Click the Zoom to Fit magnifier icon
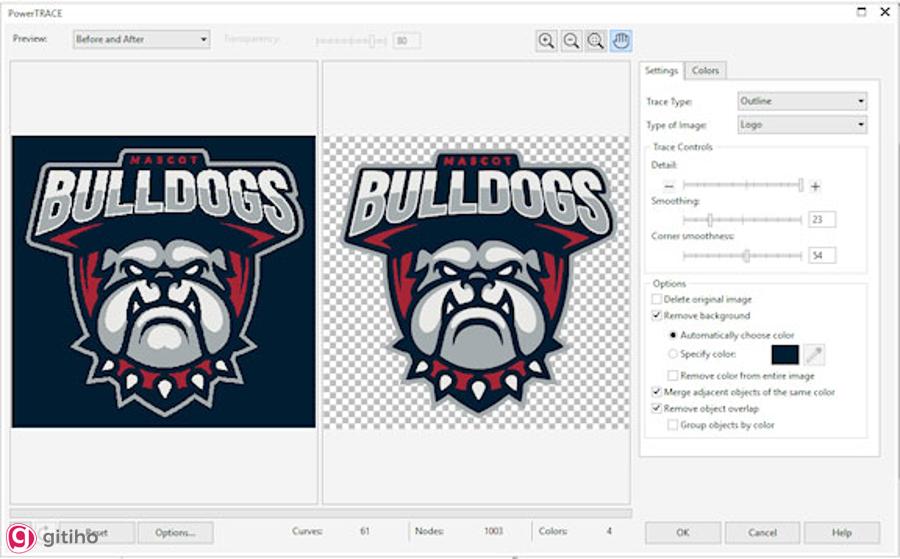The width and height of the screenshot is (900, 559). [x=596, y=41]
